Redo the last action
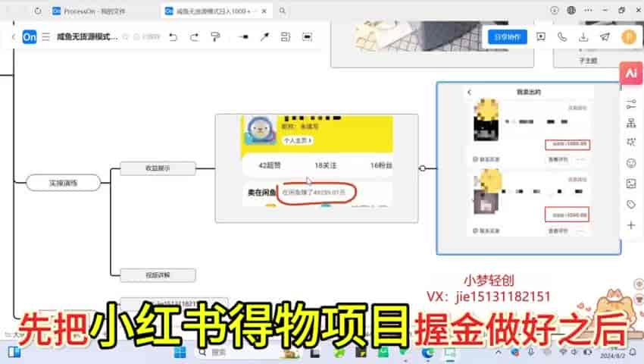Viewport: 644px width, 364px height. [x=194, y=37]
